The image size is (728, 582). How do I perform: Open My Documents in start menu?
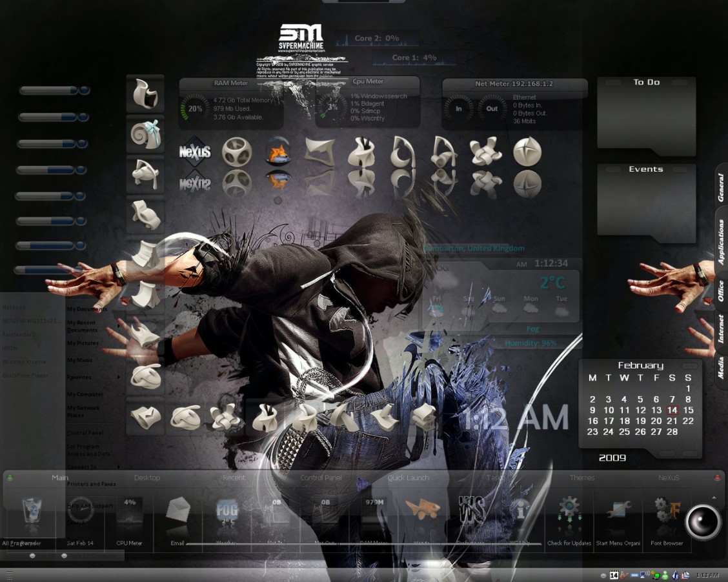(87, 309)
